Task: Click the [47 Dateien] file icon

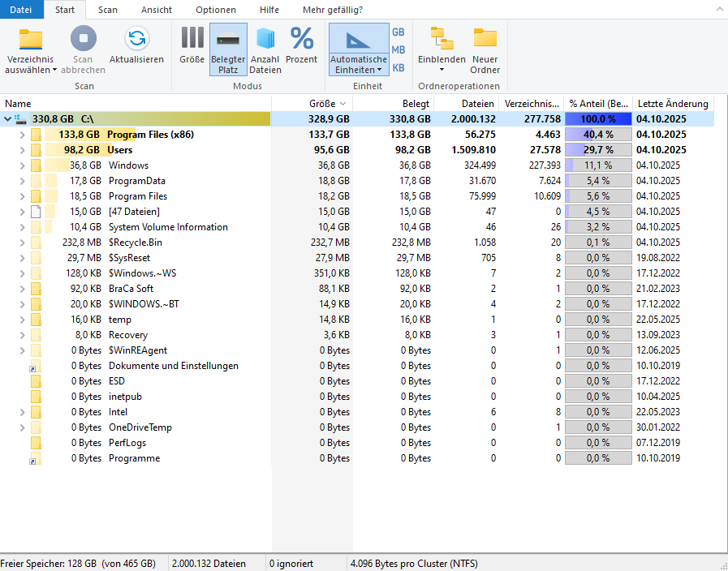Action: [36, 212]
